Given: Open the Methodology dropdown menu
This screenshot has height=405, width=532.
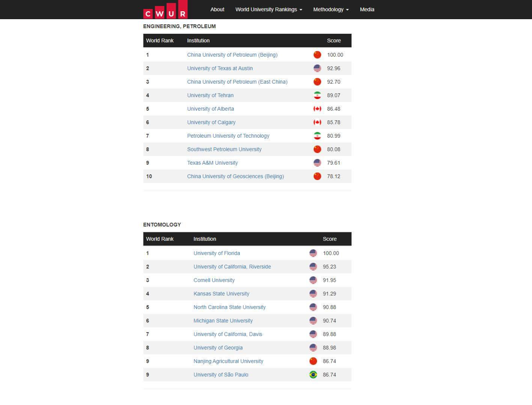Looking at the screenshot, I should point(330,10).
